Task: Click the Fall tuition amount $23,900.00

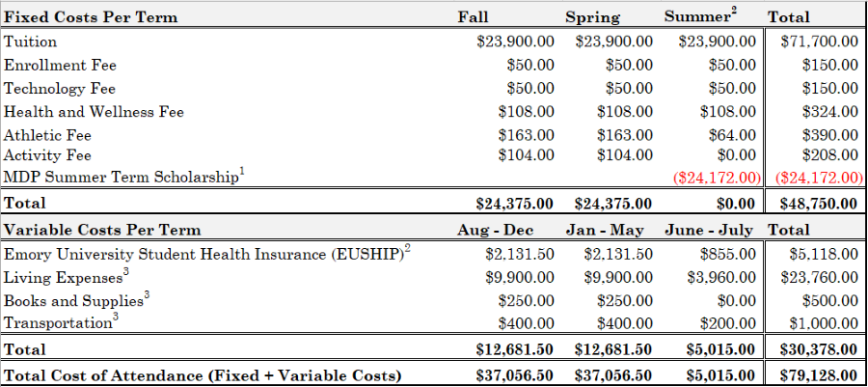Action: click(516, 41)
